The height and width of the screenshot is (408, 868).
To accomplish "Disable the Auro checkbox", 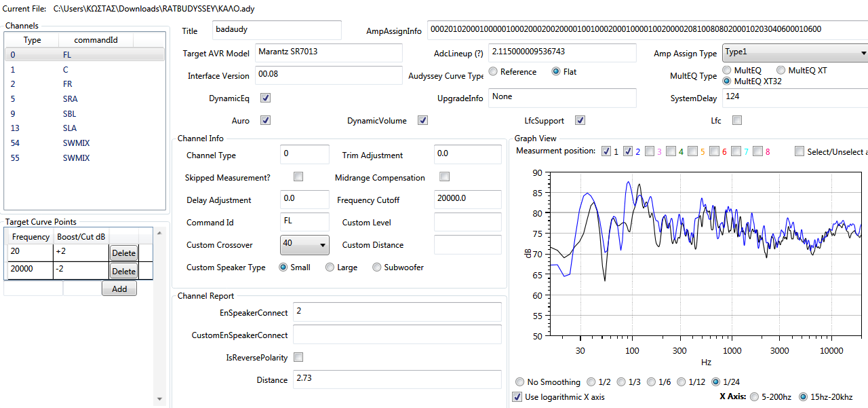I will point(266,121).
